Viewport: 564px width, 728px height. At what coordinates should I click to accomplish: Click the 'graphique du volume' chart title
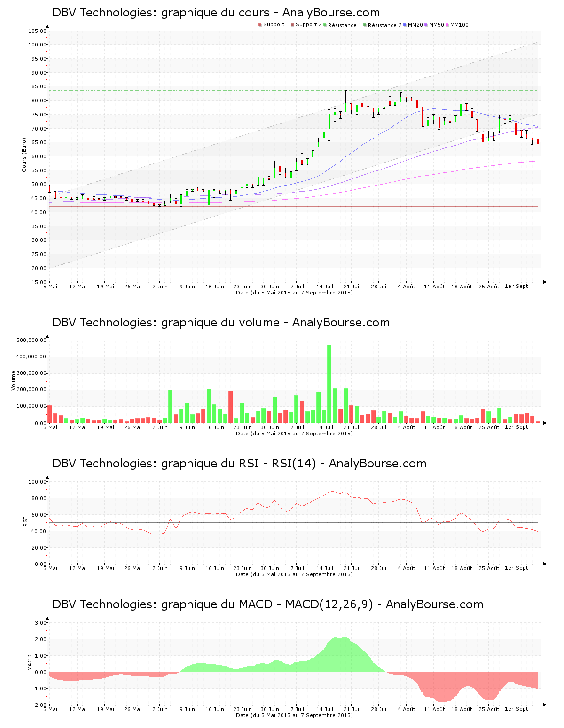220,323
